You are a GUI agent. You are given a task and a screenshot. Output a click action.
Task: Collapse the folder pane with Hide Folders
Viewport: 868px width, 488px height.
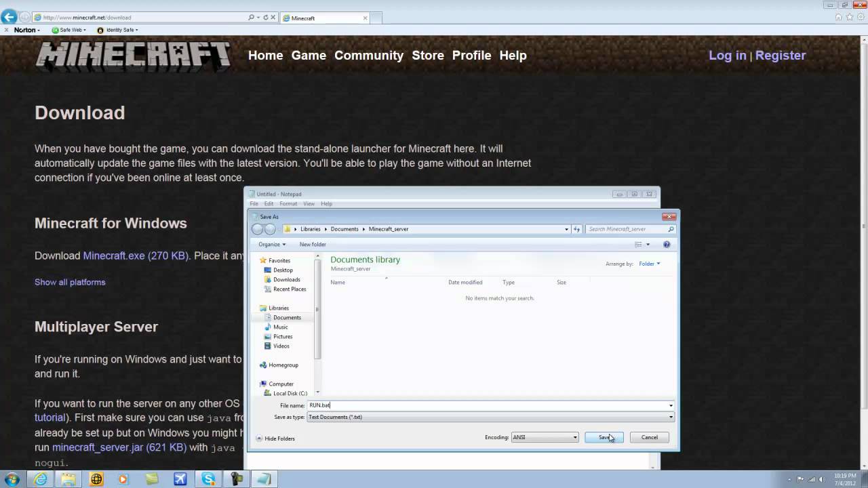275,439
